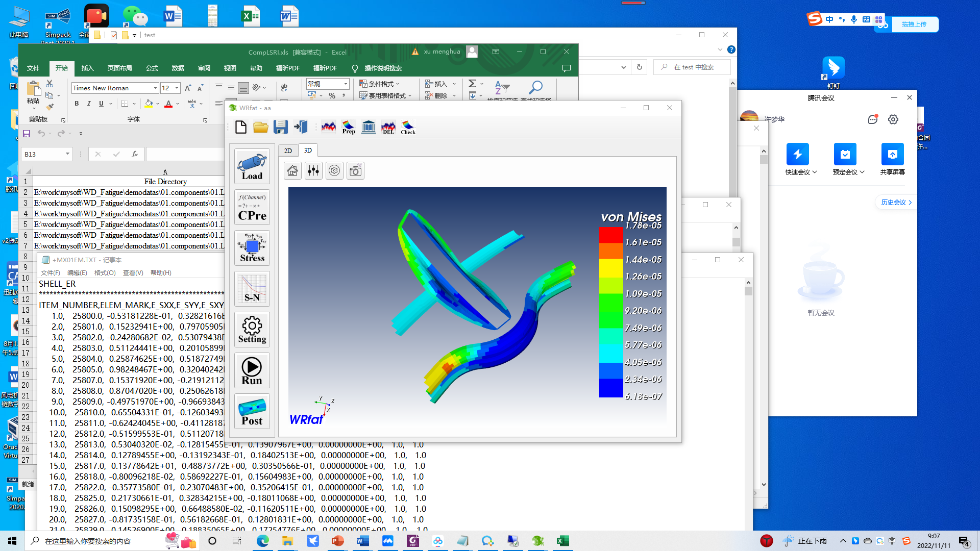The width and height of the screenshot is (980, 551).
Task: Create a new WRfat project file
Action: click(241, 127)
